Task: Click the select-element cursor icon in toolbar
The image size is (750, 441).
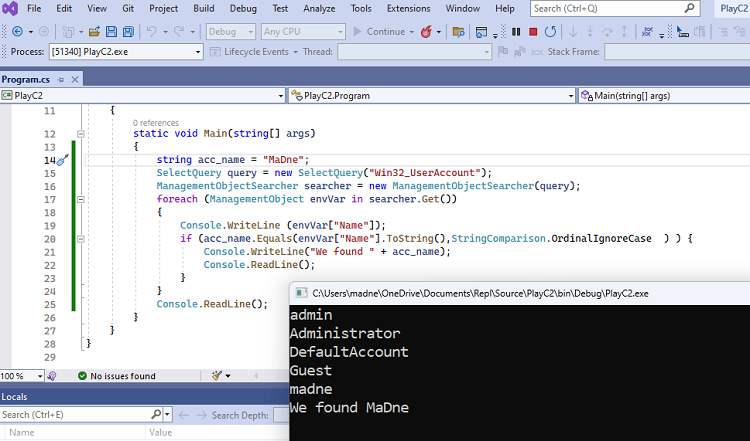Action: [x=683, y=32]
